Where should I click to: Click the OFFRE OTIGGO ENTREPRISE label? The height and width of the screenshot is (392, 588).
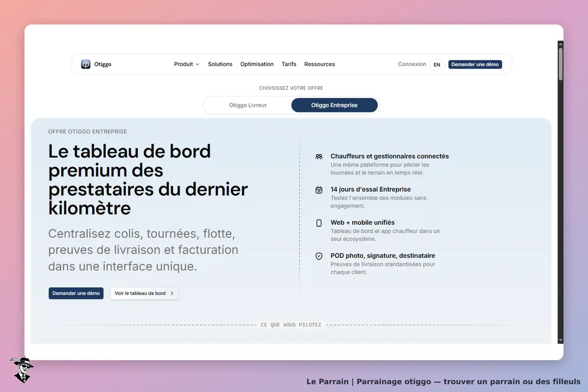[88, 132]
